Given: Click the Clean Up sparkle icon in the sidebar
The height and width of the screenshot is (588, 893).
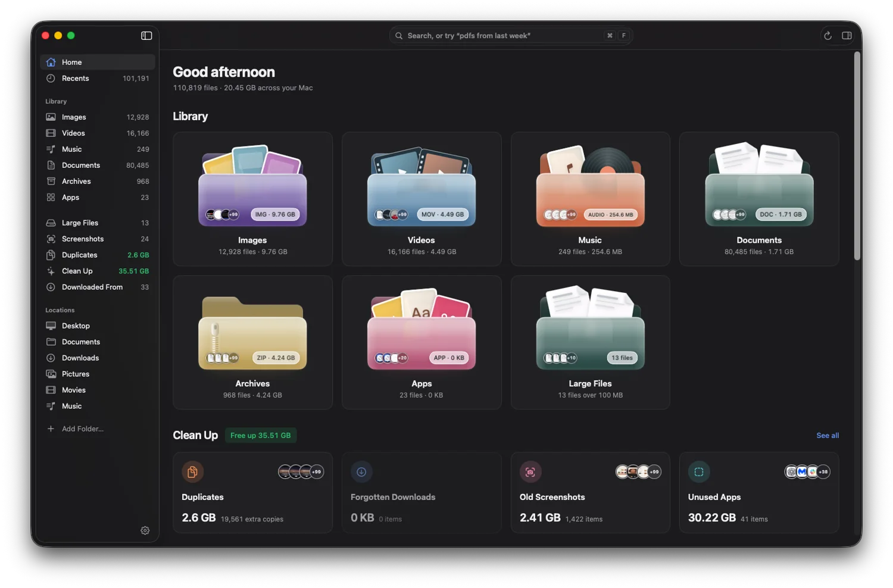Looking at the screenshot, I should pos(51,271).
